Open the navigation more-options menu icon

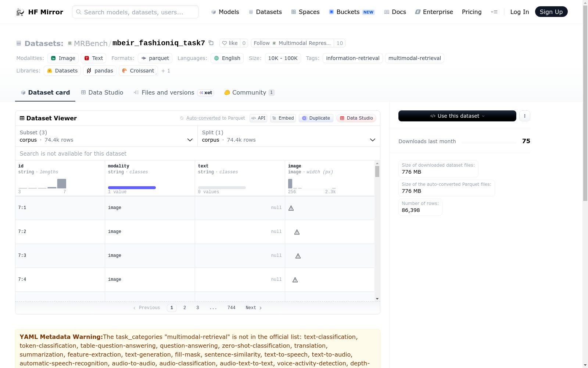coord(494,12)
